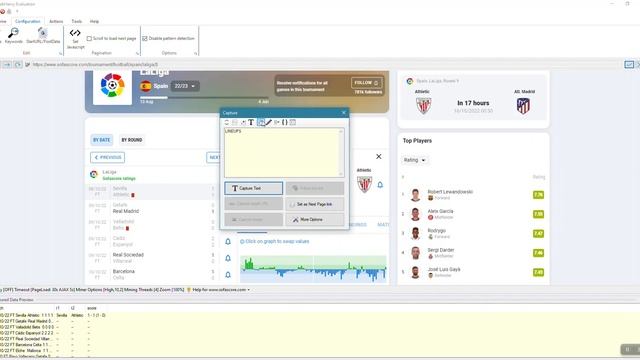
Task: Switch to the Configuration ribbon tab
Action: click(27, 21)
